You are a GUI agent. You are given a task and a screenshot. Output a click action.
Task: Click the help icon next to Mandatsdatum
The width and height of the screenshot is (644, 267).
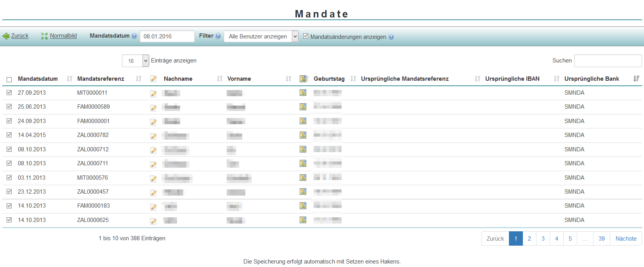(134, 36)
